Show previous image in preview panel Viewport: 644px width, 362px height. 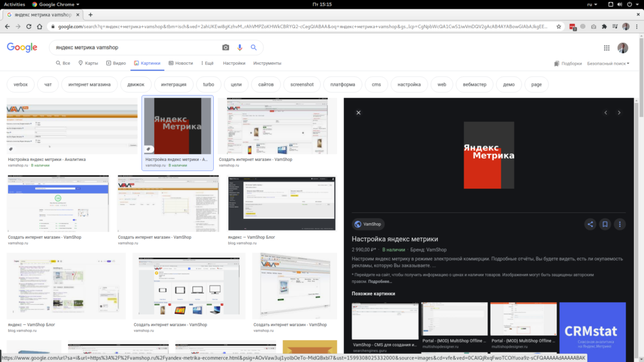606,112
